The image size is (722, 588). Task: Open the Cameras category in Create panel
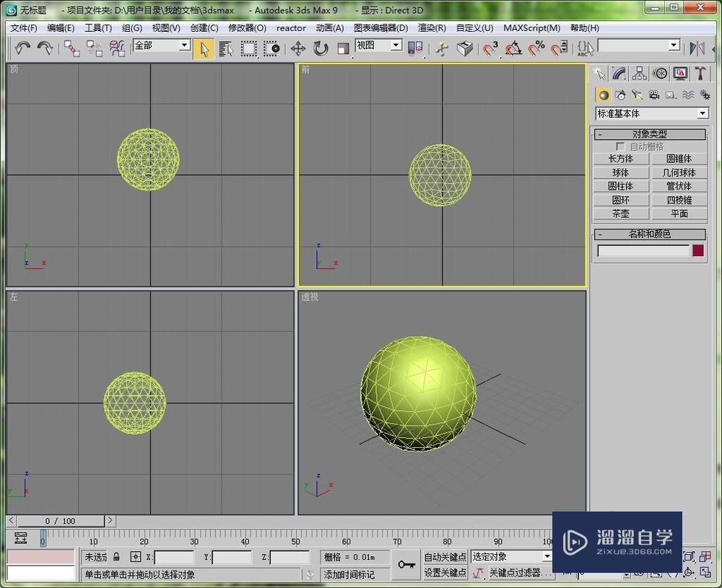(654, 95)
